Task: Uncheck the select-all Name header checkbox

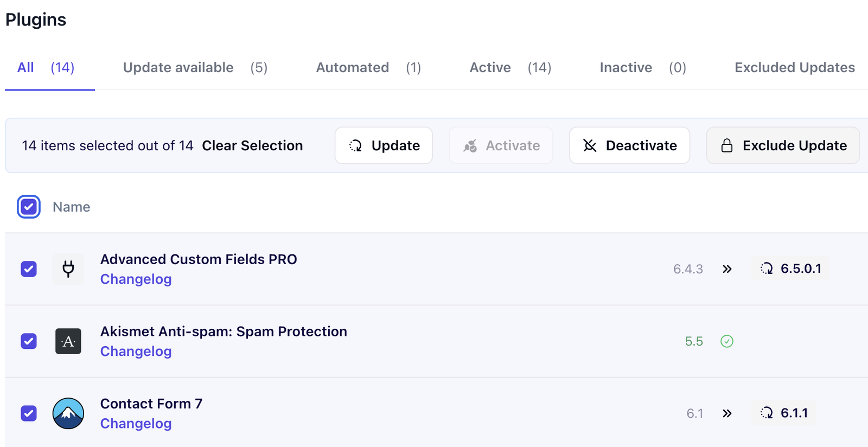Action: 28,207
